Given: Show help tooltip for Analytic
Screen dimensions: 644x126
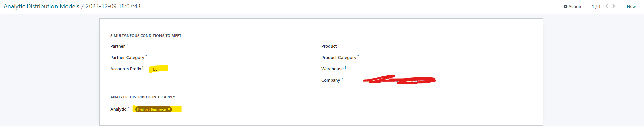Looking at the screenshot, I should click(x=128, y=108).
